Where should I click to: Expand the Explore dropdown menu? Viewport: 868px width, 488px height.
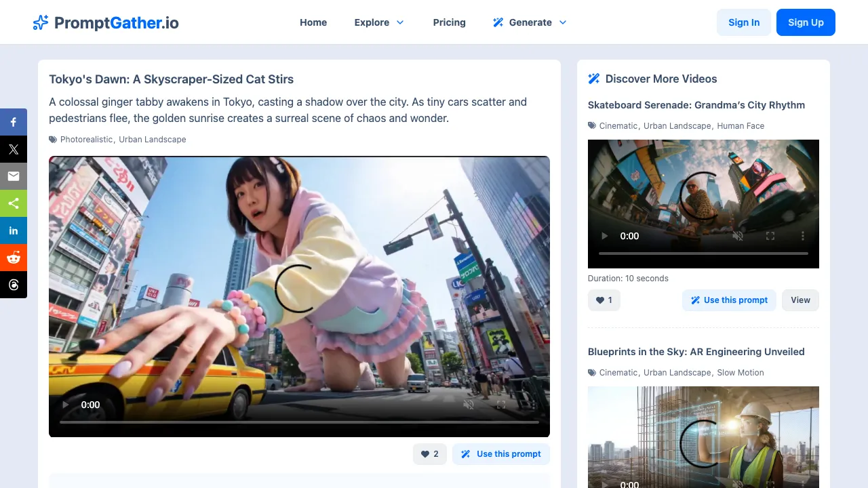point(379,22)
